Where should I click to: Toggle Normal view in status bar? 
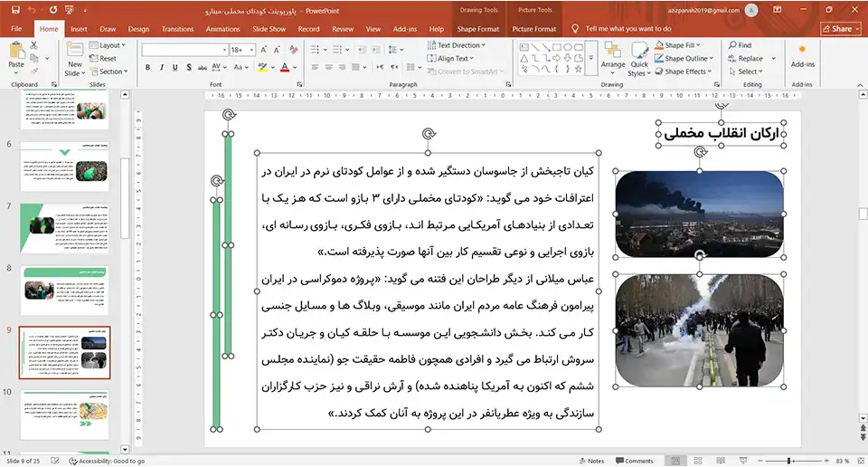tap(675, 461)
